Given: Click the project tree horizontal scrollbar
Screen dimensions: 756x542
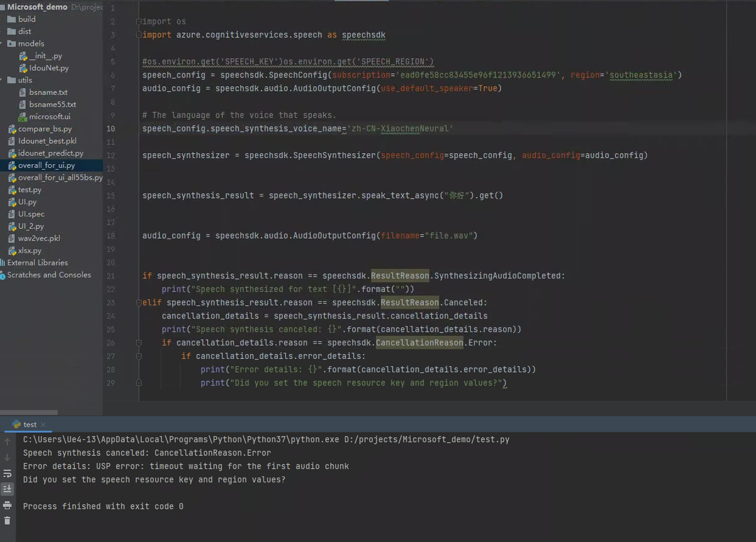Looking at the screenshot, I should (x=29, y=412).
